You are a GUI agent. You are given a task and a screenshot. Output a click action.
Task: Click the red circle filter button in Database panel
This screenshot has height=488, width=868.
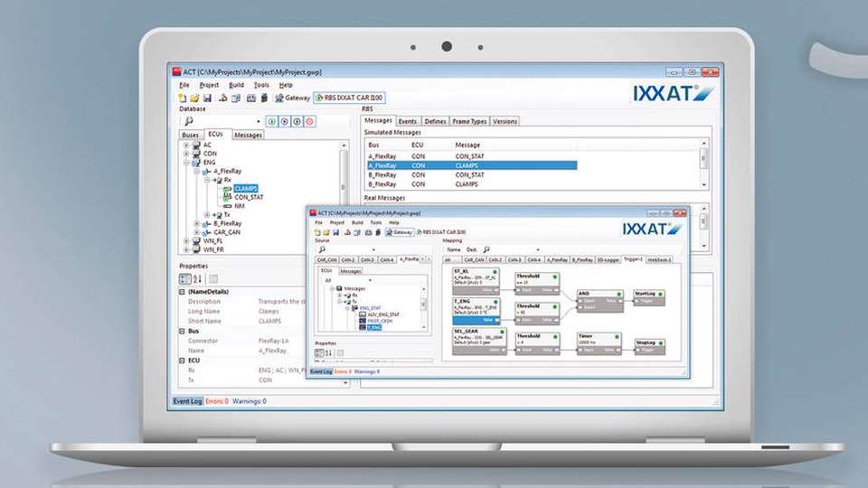pos(309,121)
